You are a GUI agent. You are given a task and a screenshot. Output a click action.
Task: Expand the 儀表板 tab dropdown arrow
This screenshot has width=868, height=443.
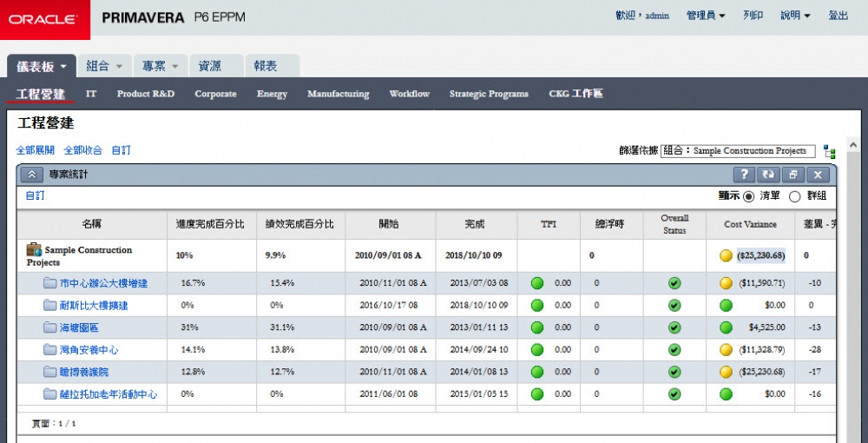(63, 66)
